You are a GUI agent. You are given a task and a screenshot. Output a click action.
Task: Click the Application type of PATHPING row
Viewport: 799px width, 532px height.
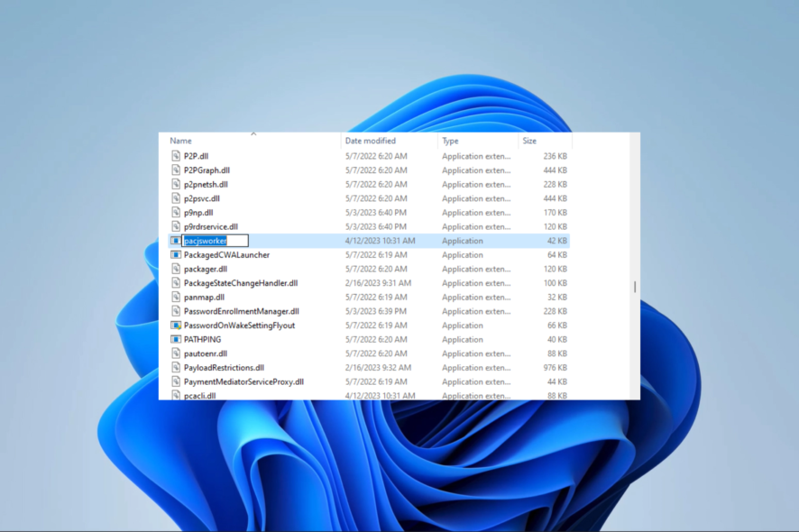tap(463, 339)
